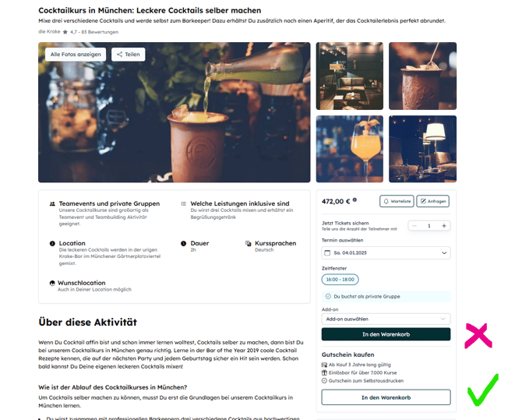This screenshot has width=522, height=420.
Task: Click the star rating icon near die Kroke
Action: click(x=65, y=32)
